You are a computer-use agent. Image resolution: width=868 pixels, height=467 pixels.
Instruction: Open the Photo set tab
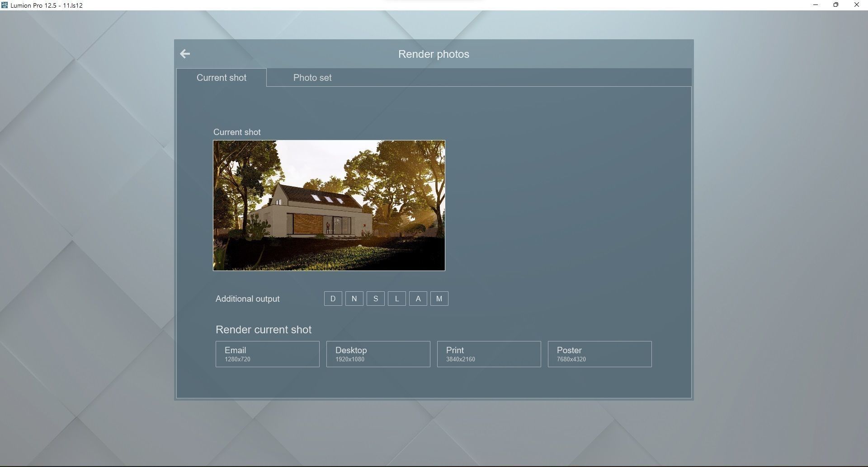tap(312, 78)
